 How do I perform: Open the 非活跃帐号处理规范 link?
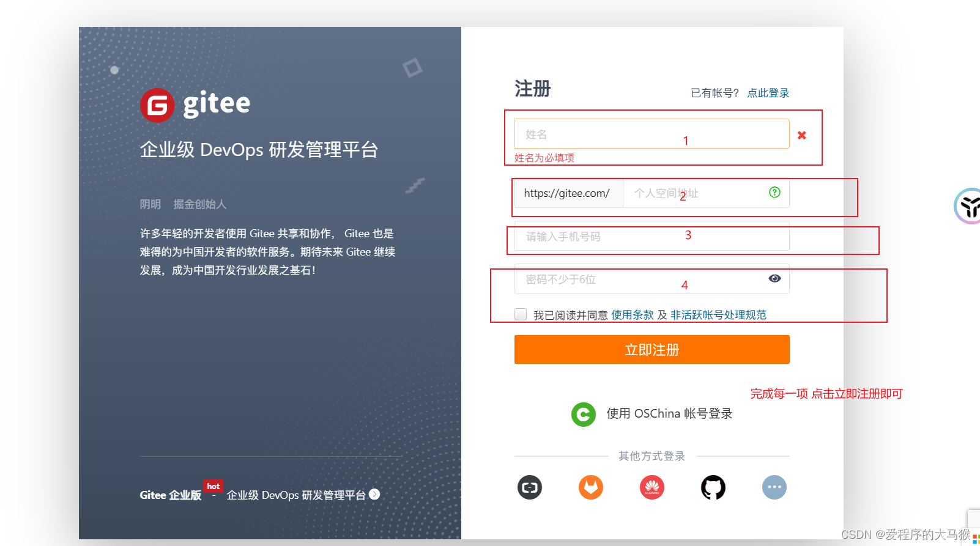click(718, 315)
